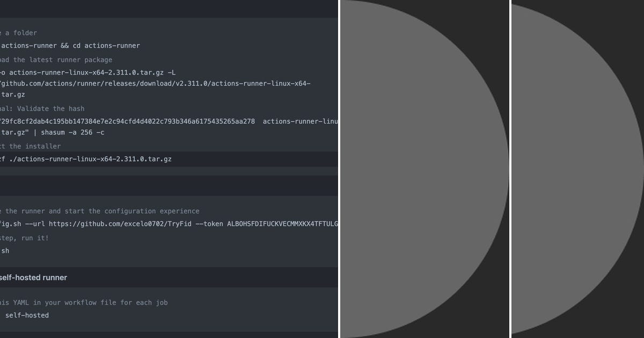Select the mkdir actions-runner command

coord(70,46)
